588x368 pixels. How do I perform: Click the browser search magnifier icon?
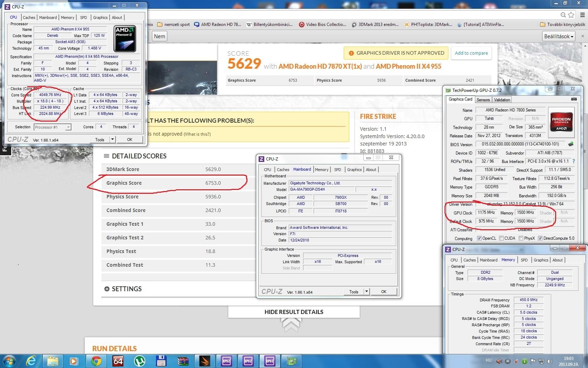pyautogui.click(x=563, y=15)
